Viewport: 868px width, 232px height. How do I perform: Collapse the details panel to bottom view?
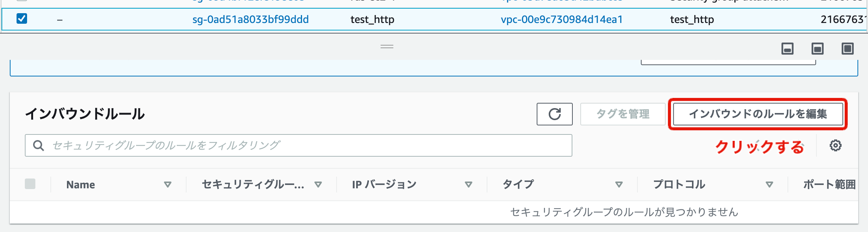click(787, 49)
